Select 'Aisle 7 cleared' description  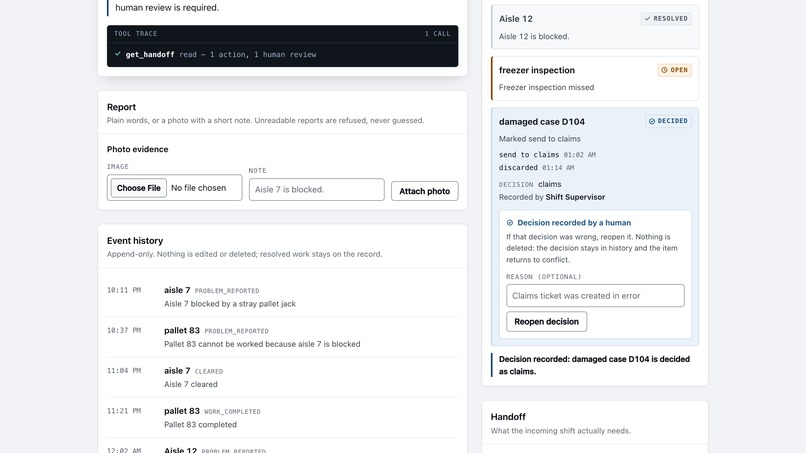191,384
